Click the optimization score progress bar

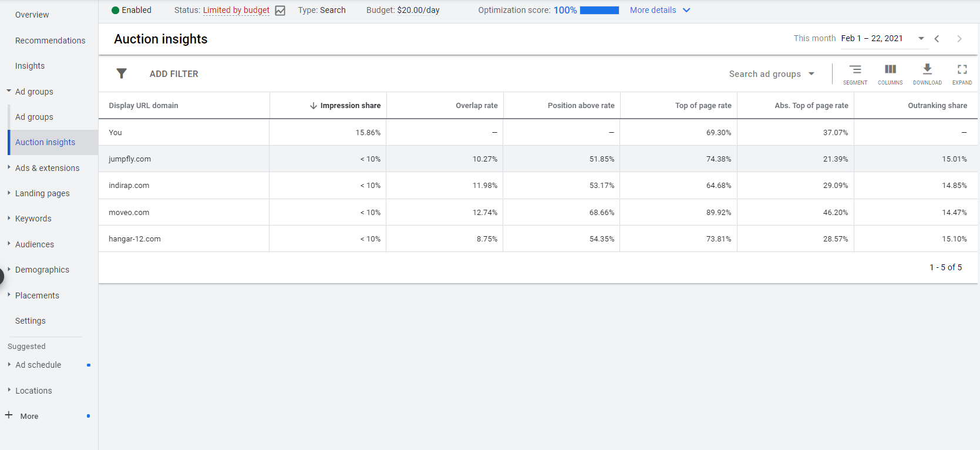tap(599, 11)
